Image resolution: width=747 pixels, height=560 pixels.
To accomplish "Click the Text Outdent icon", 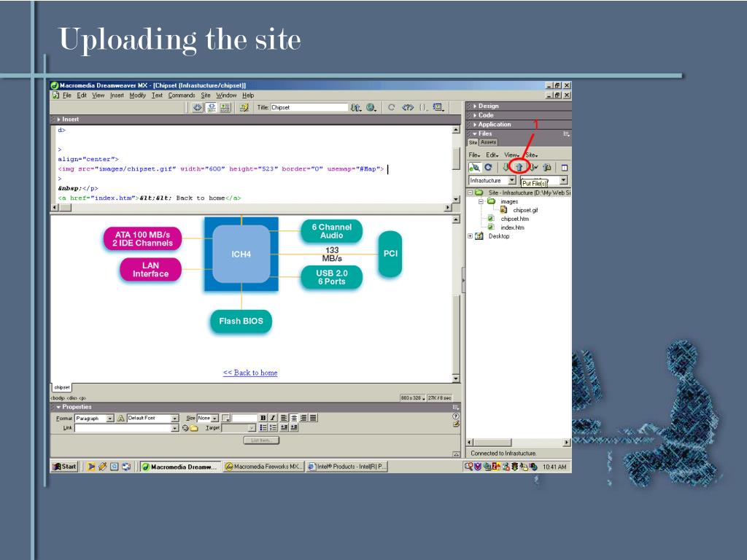I will (285, 427).
